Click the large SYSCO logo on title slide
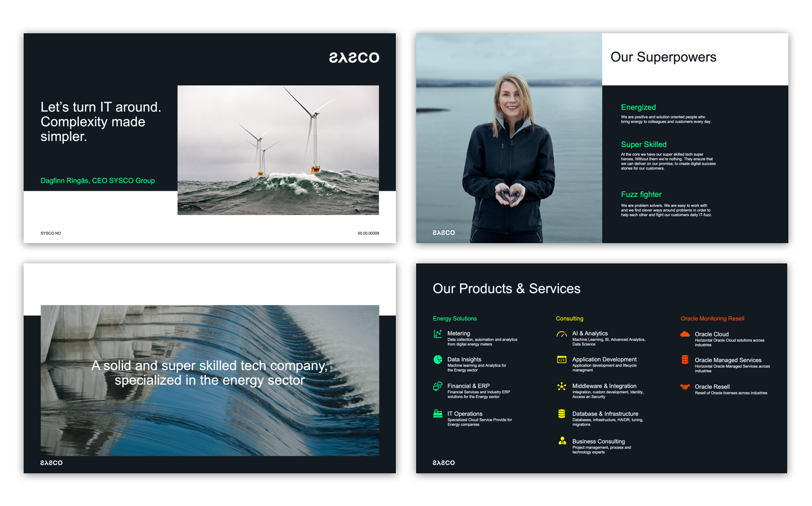812x506 pixels. [354, 58]
